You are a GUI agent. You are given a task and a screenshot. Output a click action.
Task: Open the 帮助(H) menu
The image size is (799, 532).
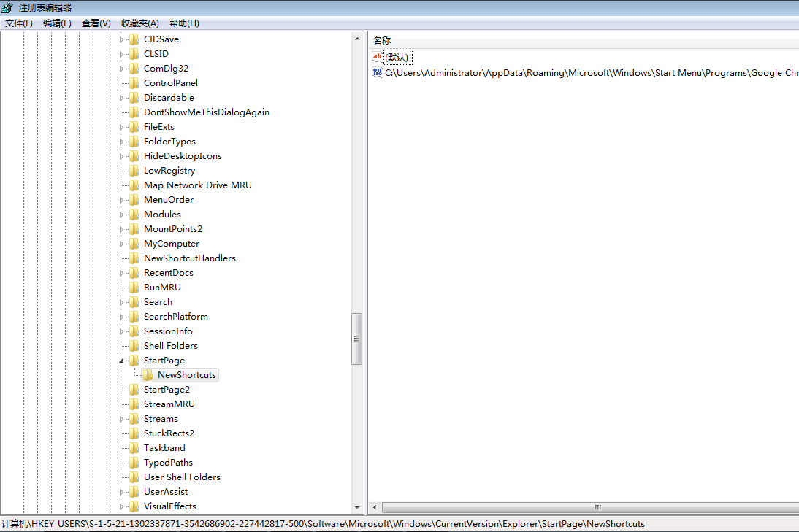(185, 23)
